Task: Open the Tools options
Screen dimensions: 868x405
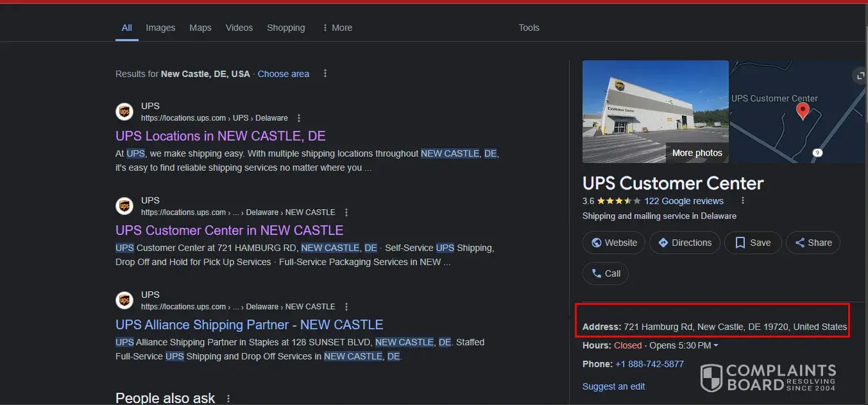Action: 529,28
